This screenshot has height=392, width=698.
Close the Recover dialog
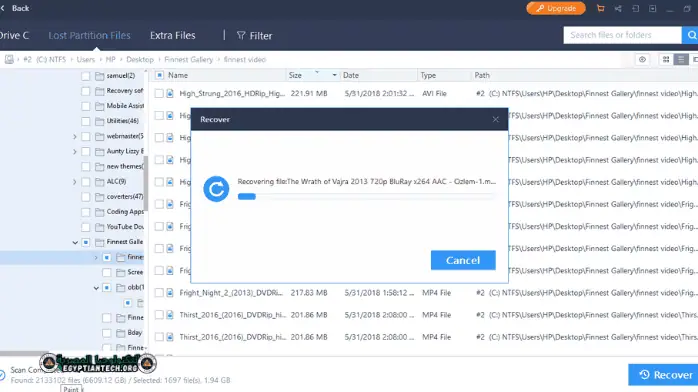click(x=495, y=119)
